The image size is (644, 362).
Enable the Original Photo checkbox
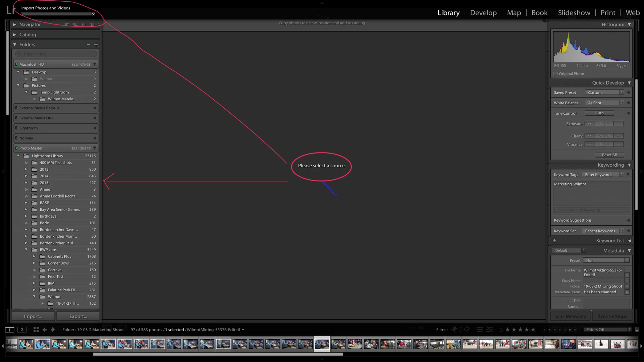555,74
